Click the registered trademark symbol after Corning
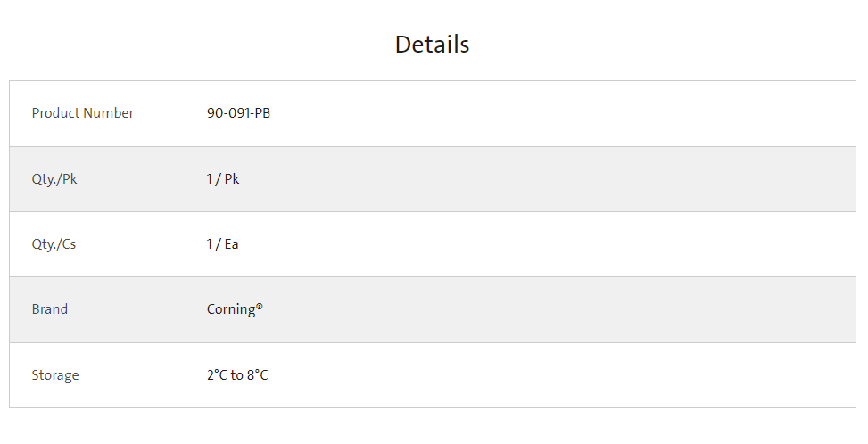Viewport: 868px width, 444px height. [260, 306]
